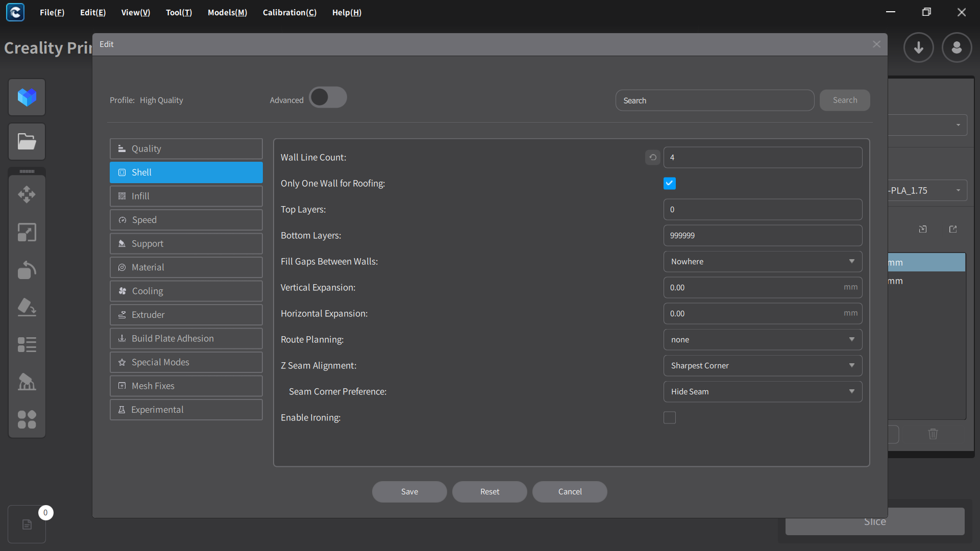Screen dimensions: 980x551
Task: Click the Vertical Expansion input field
Action: (763, 287)
